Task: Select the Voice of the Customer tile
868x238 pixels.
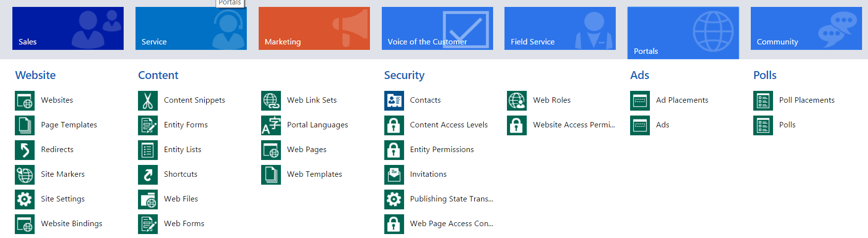Action: tap(437, 28)
